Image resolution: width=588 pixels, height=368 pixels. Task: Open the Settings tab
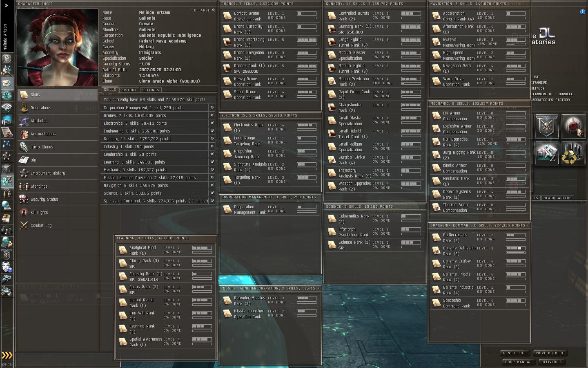tap(151, 90)
